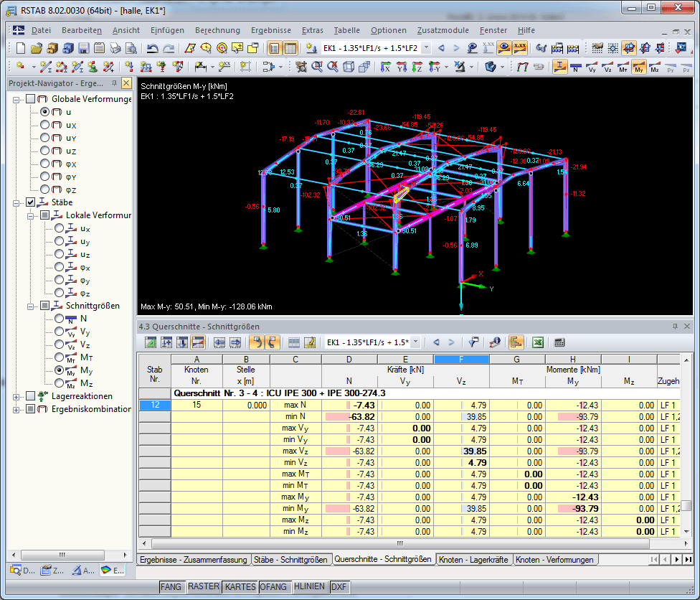Image resolution: width=700 pixels, height=600 pixels.
Task: Click the table's horizontal scrollbar
Action: click(x=399, y=543)
